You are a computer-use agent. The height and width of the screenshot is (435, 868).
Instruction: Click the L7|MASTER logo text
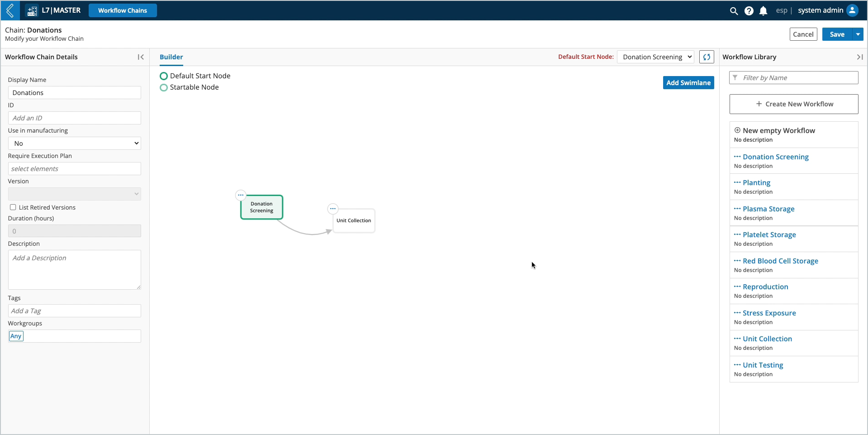[x=61, y=10]
